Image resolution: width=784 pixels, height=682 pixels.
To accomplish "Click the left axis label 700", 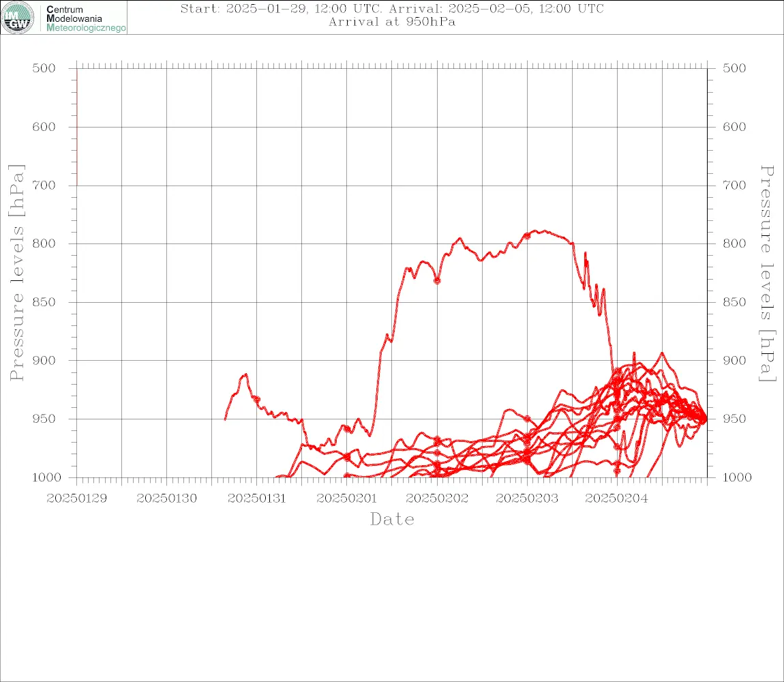I will coord(44,186).
